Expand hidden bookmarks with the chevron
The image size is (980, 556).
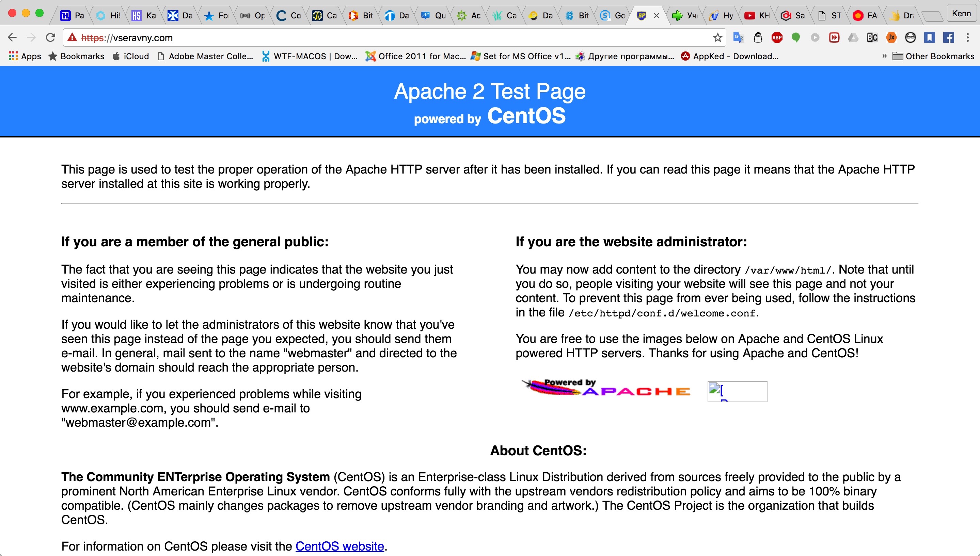[x=884, y=56]
